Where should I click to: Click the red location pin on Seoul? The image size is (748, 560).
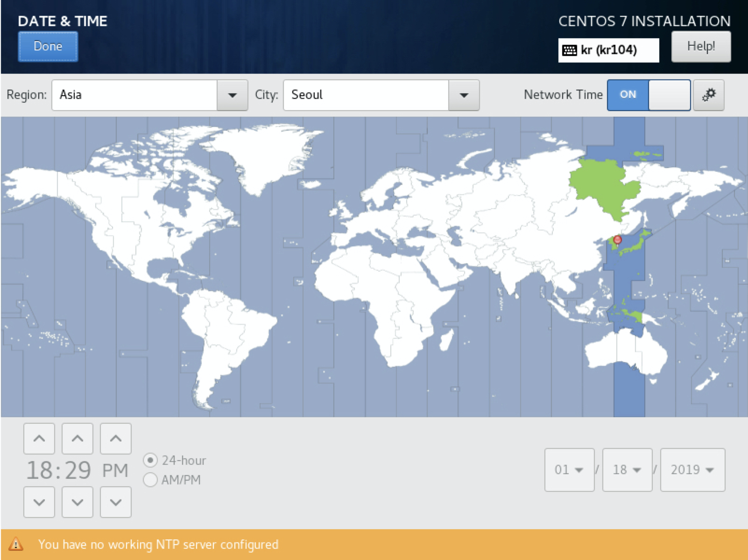pyautogui.click(x=618, y=240)
